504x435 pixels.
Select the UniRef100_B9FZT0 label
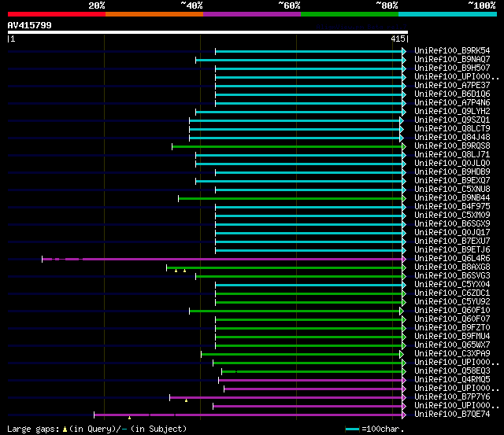coord(452,328)
